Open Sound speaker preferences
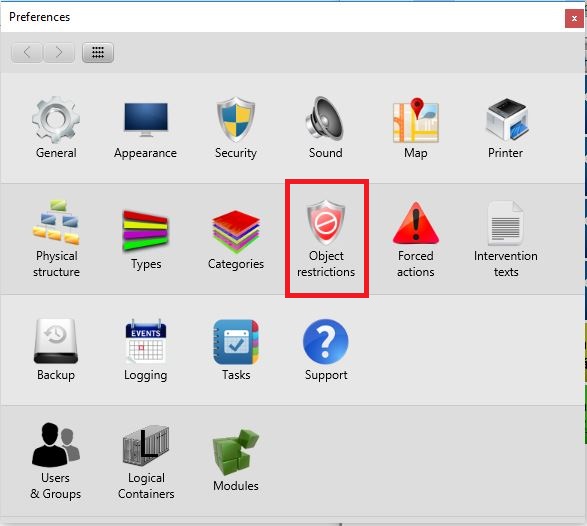Screen dimensions: 587x526 pyautogui.click(x=325, y=119)
